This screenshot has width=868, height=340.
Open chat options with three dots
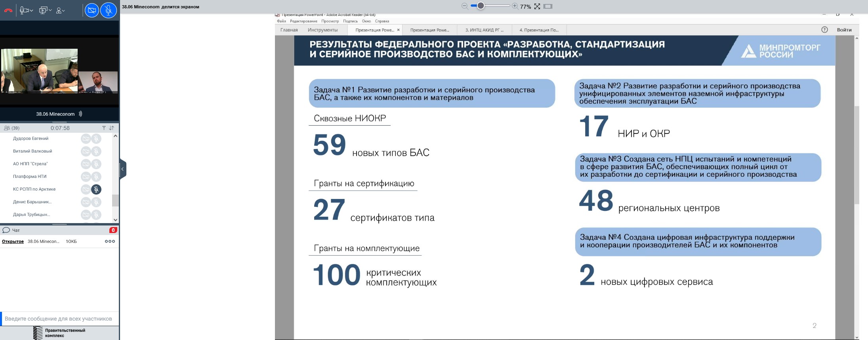(110, 241)
